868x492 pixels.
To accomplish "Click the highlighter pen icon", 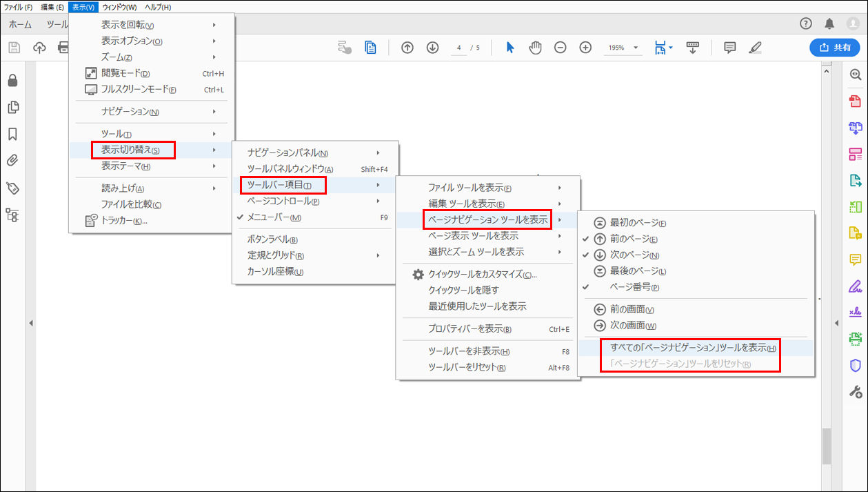I will click(755, 48).
